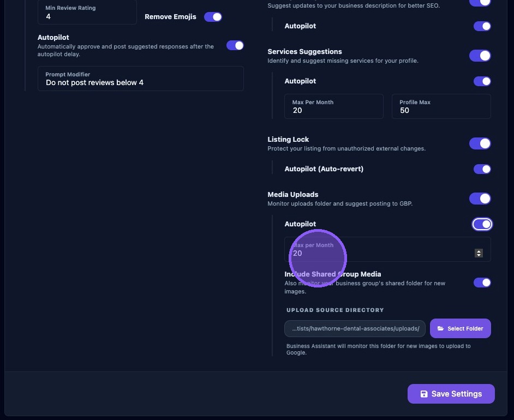Toggle Autopilot under Media Uploads
Viewport: 514px width, 420px height.
[x=482, y=224]
